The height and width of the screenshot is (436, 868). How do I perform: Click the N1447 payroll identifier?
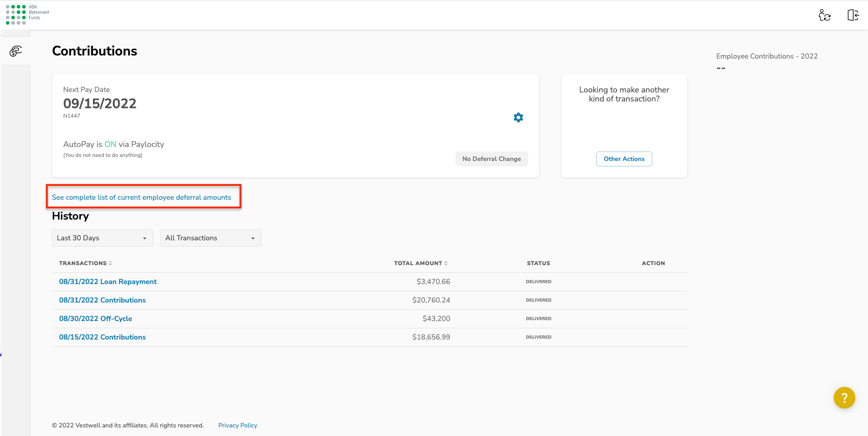(x=72, y=116)
